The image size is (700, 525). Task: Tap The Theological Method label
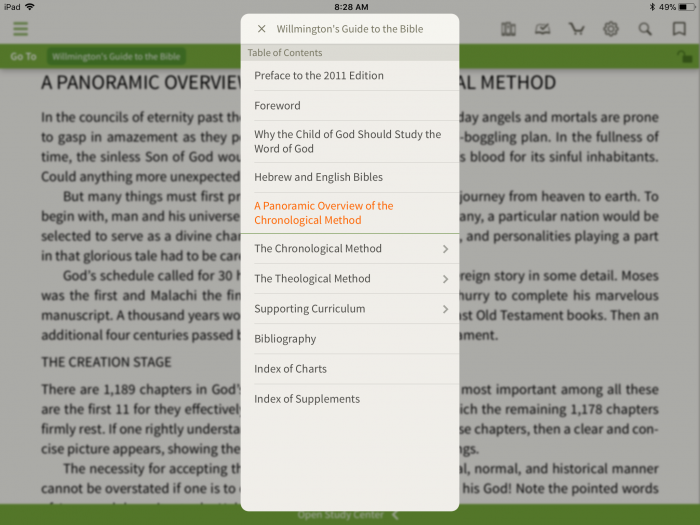[x=312, y=279]
